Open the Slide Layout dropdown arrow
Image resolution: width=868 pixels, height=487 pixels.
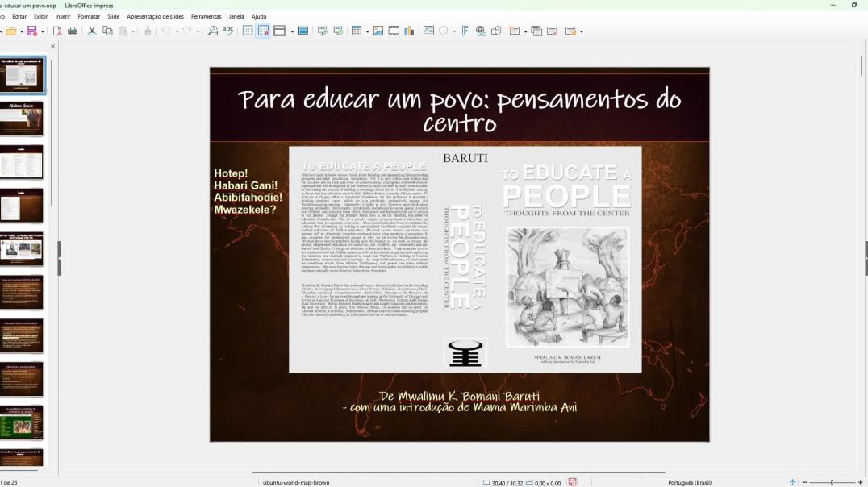click(581, 31)
